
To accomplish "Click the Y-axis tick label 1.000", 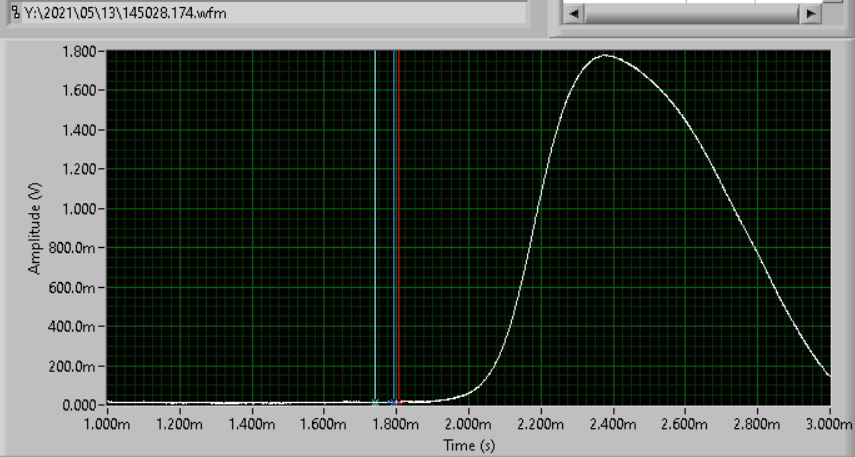I will click(x=79, y=209).
